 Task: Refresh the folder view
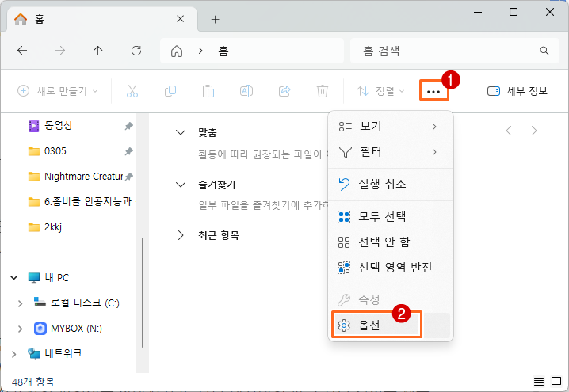pyautogui.click(x=136, y=51)
